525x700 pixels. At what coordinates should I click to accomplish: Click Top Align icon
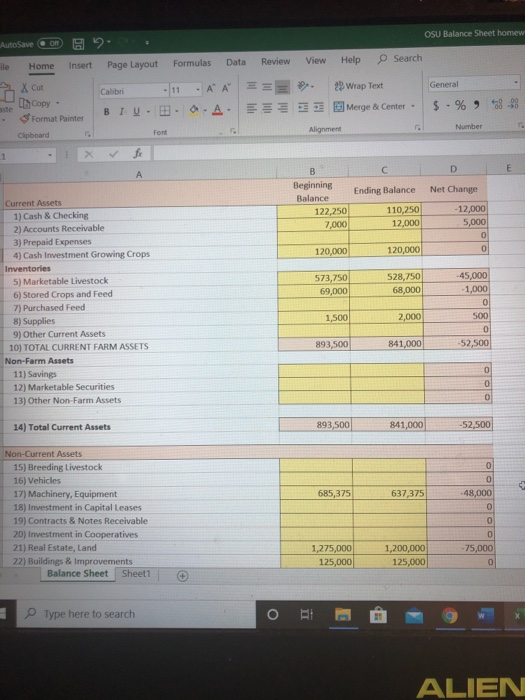point(252,87)
